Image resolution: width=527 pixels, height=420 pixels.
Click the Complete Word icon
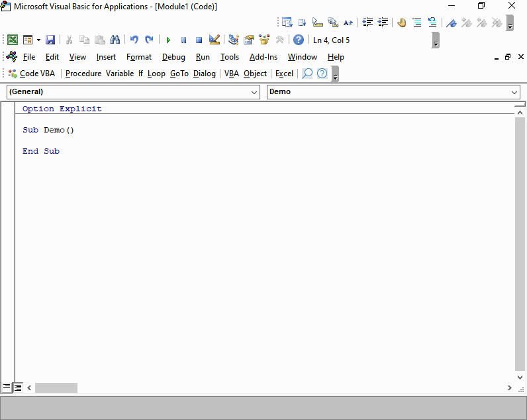tap(348, 23)
